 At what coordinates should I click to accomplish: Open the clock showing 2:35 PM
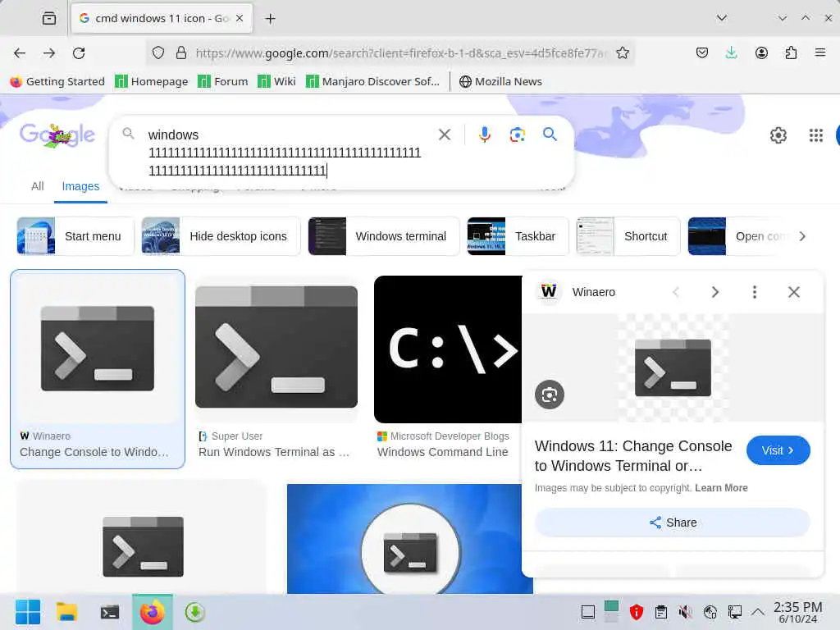click(797, 612)
